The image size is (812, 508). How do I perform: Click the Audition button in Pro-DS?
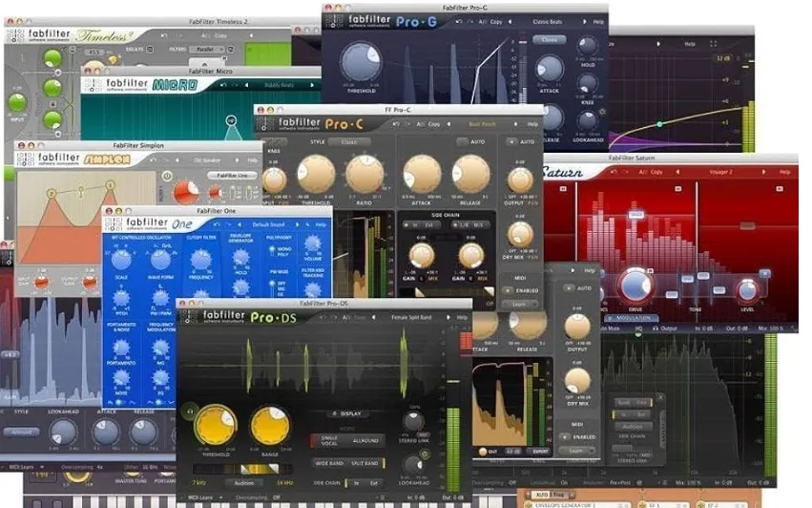click(x=244, y=483)
